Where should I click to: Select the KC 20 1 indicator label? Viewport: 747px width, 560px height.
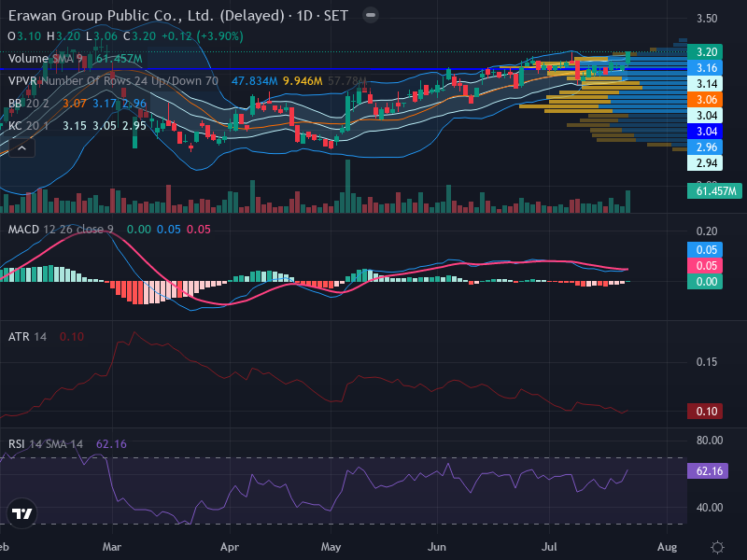pyautogui.click(x=28, y=126)
